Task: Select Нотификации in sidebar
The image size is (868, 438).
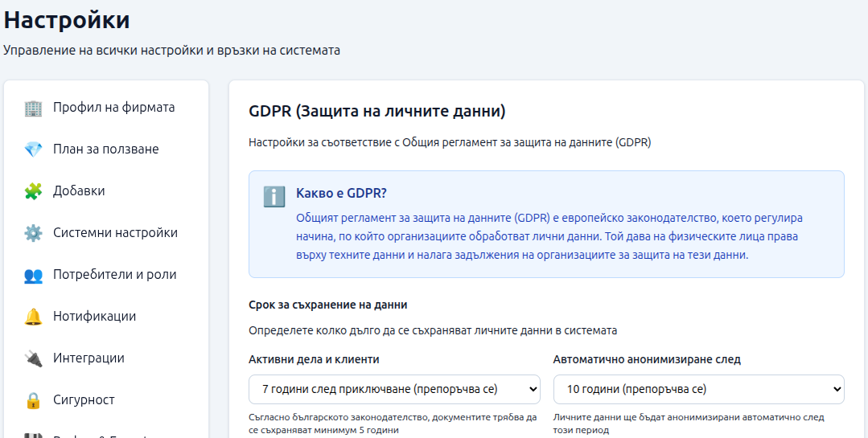Action: [106, 317]
